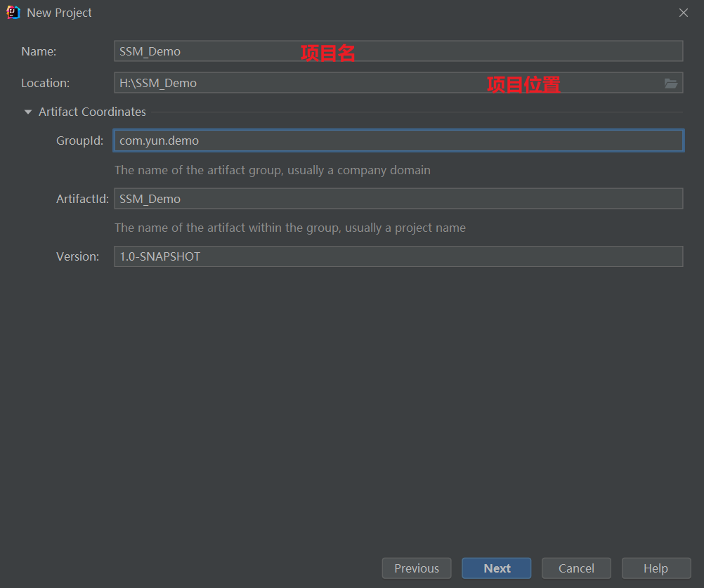The width and height of the screenshot is (704, 588).
Task: Click the folder browse icon in Location field
Action: (671, 83)
